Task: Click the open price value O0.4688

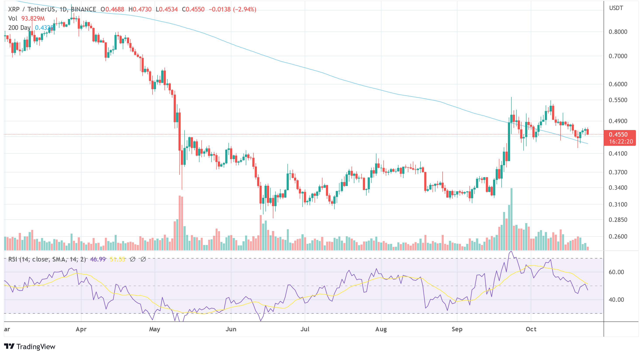Action: (x=112, y=9)
